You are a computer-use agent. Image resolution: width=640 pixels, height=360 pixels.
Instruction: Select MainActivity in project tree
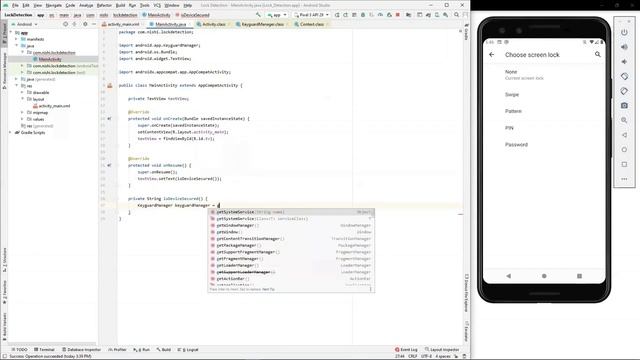coord(50,59)
